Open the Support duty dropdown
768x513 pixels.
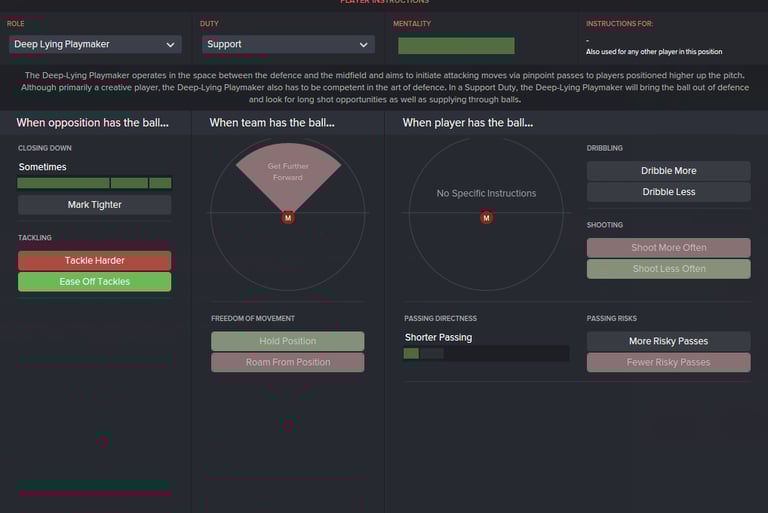(288, 44)
